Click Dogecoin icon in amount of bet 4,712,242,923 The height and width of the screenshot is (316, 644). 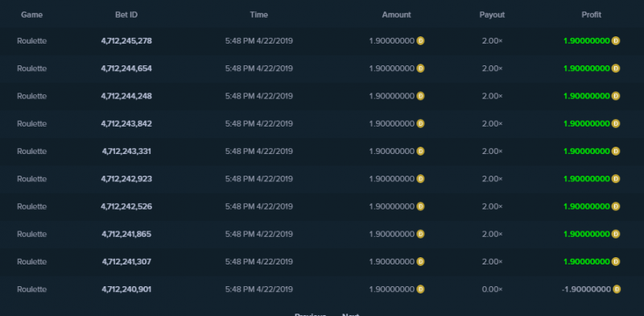420,179
